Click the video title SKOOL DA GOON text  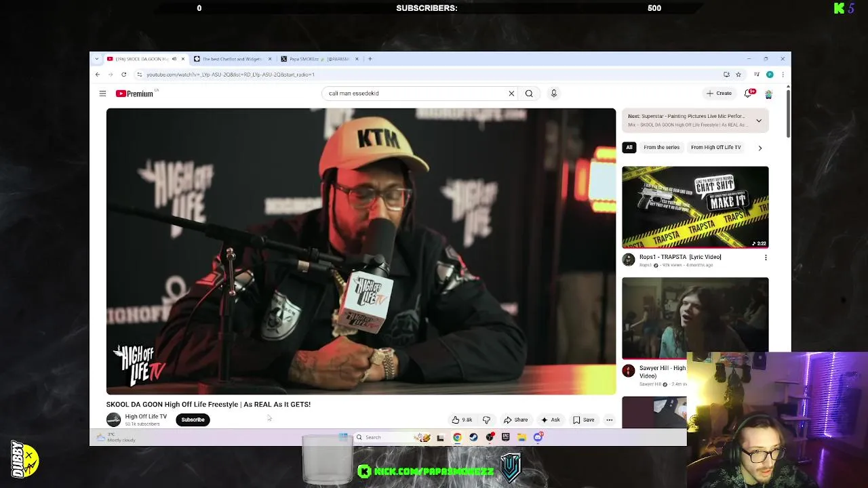pyautogui.click(x=208, y=405)
